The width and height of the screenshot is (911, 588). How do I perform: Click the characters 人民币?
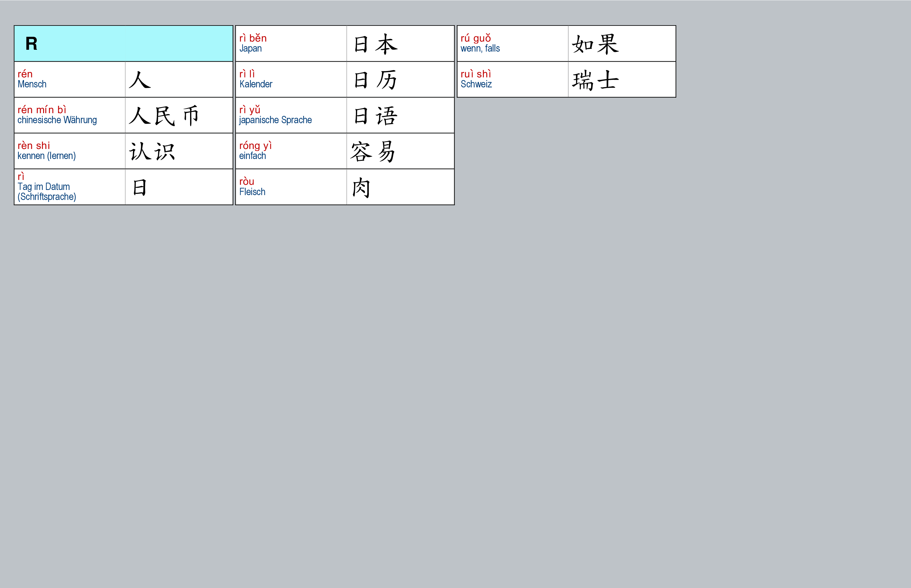click(x=164, y=116)
